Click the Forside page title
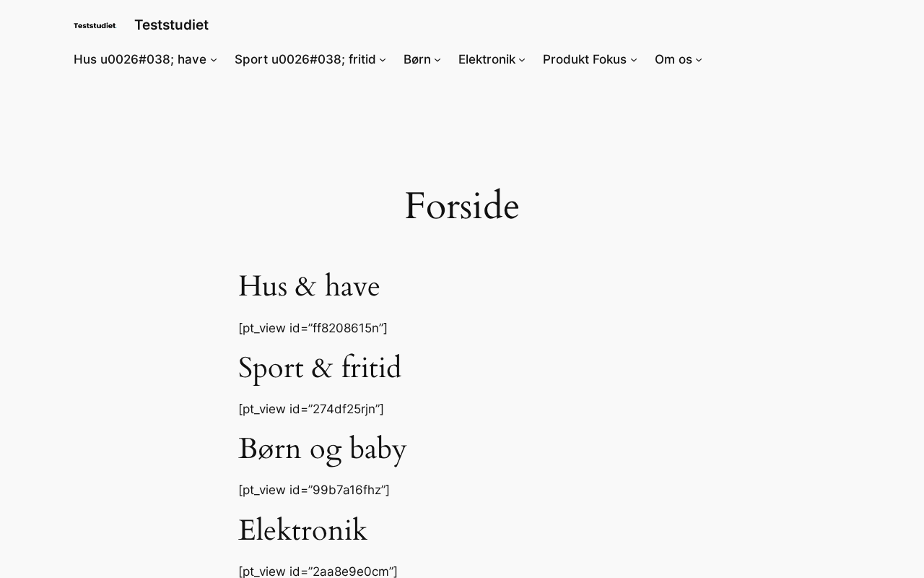The height and width of the screenshot is (578, 924). [461, 207]
